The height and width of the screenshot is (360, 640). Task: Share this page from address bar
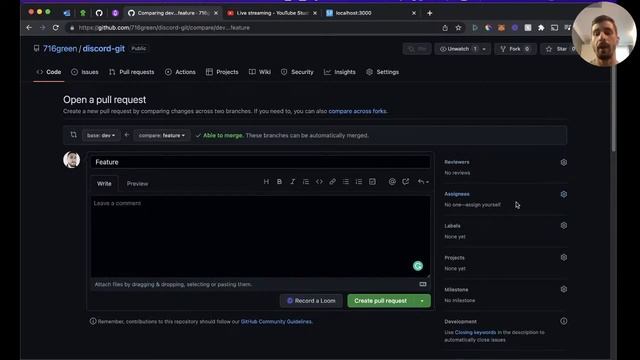click(x=445, y=28)
